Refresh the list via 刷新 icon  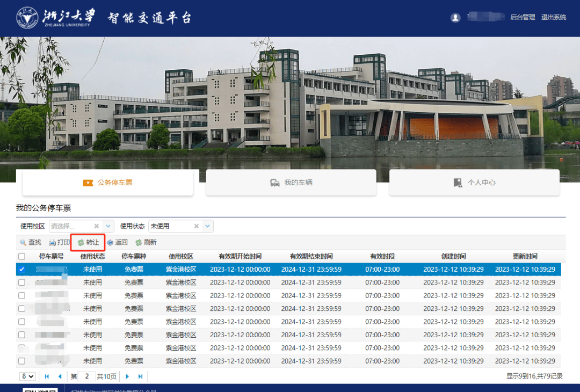(x=139, y=242)
